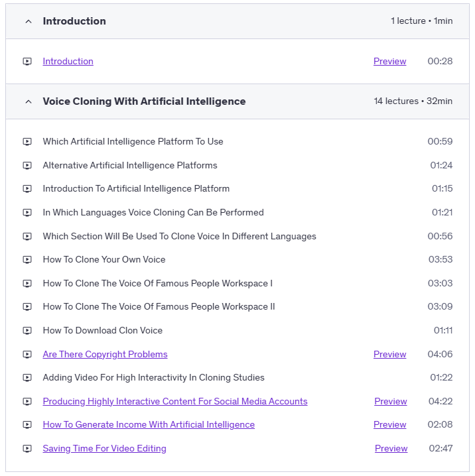The image size is (475, 476).
Task: Collapse the Introduction section chevron
Action: tap(28, 21)
